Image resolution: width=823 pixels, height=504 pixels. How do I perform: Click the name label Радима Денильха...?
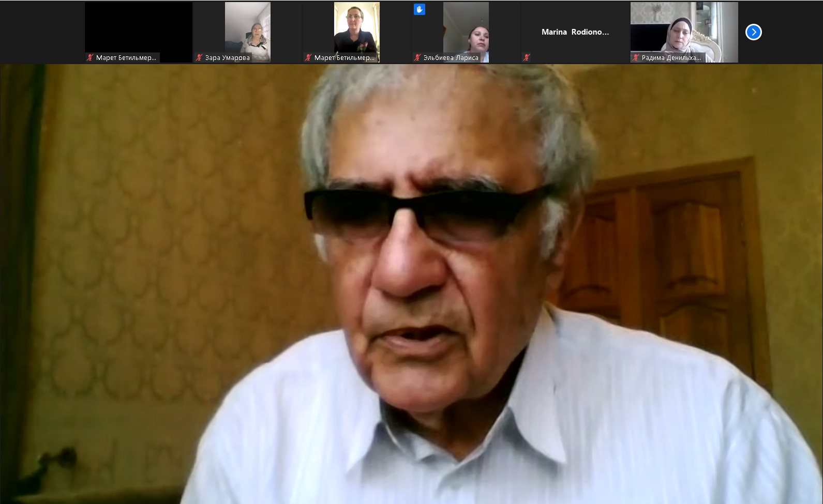tap(671, 57)
